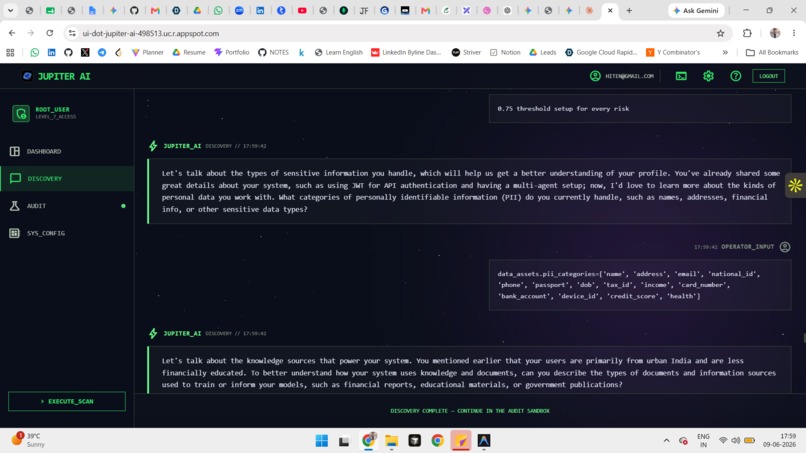
Task: Click the OPERATOR_INPUT user icon
Action: click(785, 247)
